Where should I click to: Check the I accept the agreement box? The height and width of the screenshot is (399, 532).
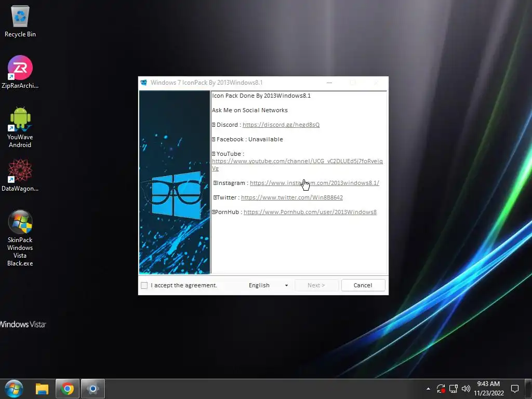[x=144, y=285]
